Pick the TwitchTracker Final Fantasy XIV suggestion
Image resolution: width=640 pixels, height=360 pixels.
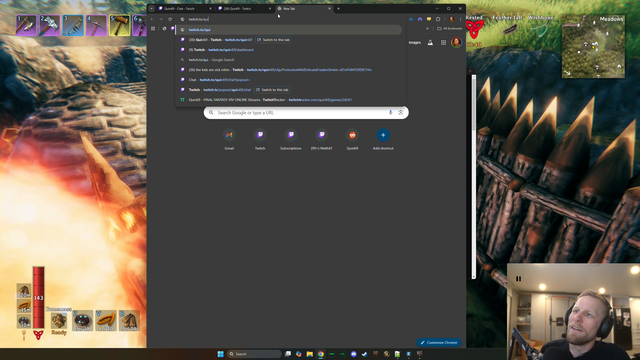point(289,100)
